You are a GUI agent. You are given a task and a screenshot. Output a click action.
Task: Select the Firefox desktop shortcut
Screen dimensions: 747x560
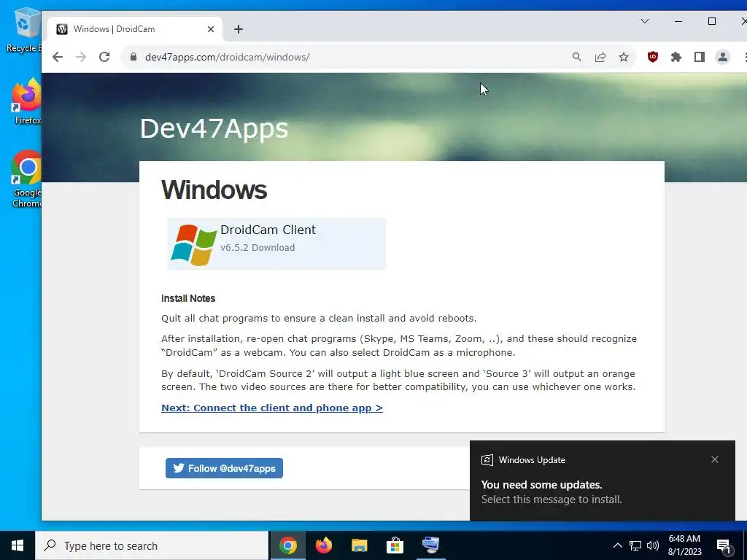(27, 102)
